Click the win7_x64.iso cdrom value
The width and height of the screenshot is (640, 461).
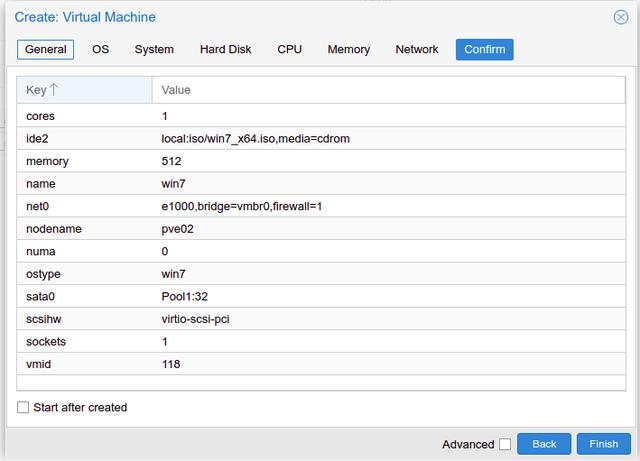(x=256, y=139)
